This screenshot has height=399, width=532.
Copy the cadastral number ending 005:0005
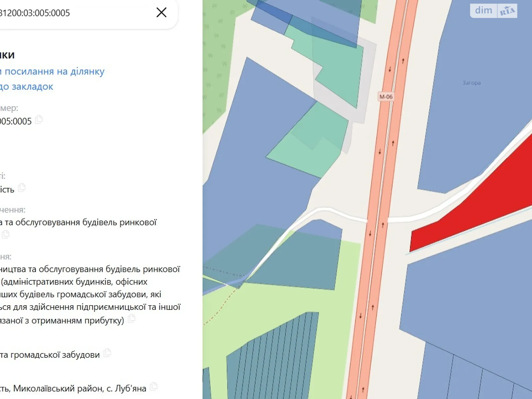pyautogui.click(x=39, y=119)
